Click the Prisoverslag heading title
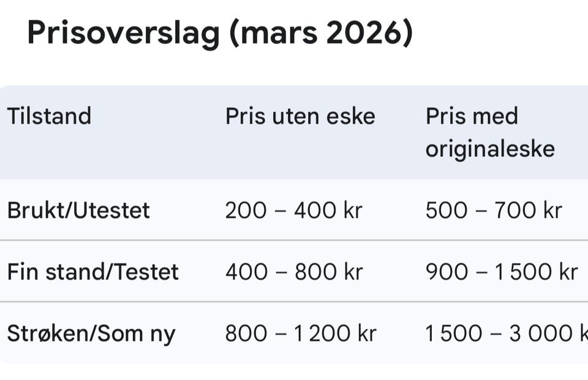The image size is (588, 380). 123,34
